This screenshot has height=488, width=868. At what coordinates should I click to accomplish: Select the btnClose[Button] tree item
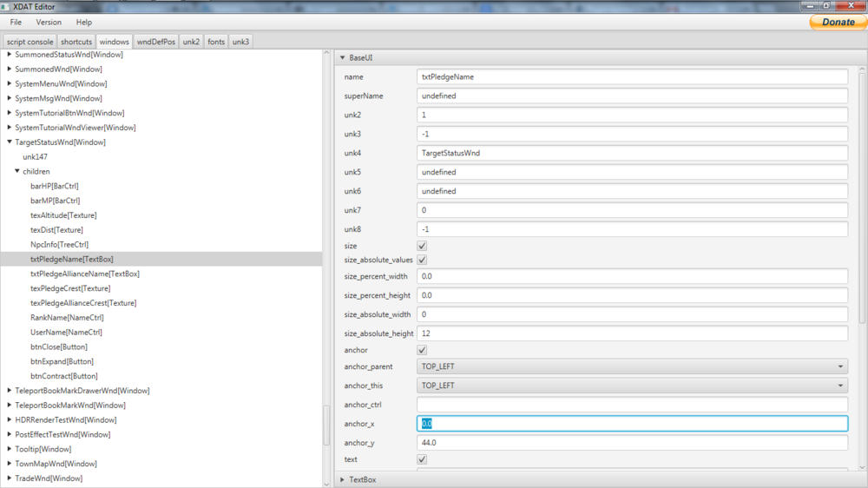(x=59, y=347)
